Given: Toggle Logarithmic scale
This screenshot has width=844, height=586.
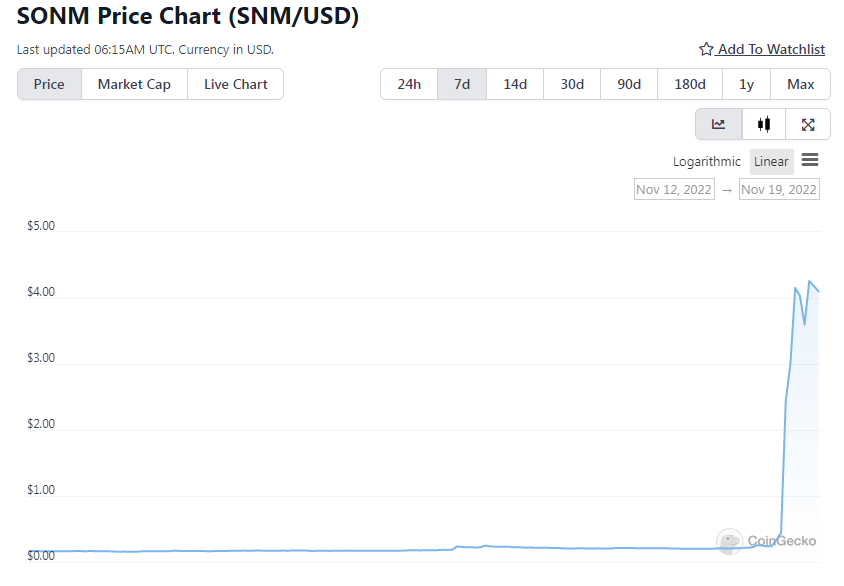Looking at the screenshot, I should point(706,161).
